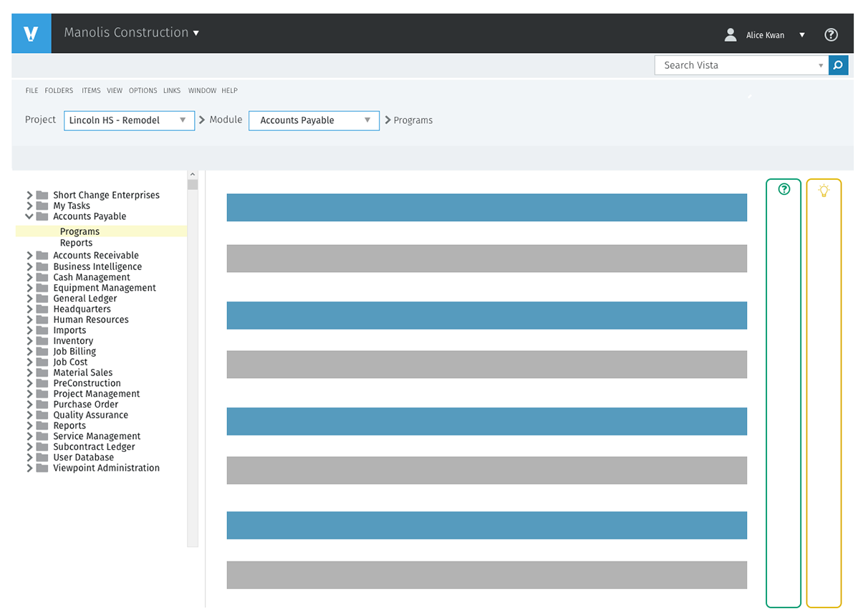Viewport: 863px width, 616px height.
Task: Click the Viewpoint V logo icon
Action: (31, 33)
